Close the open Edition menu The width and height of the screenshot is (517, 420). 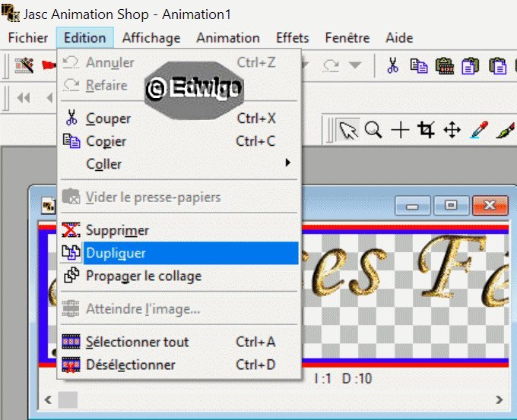[84, 38]
